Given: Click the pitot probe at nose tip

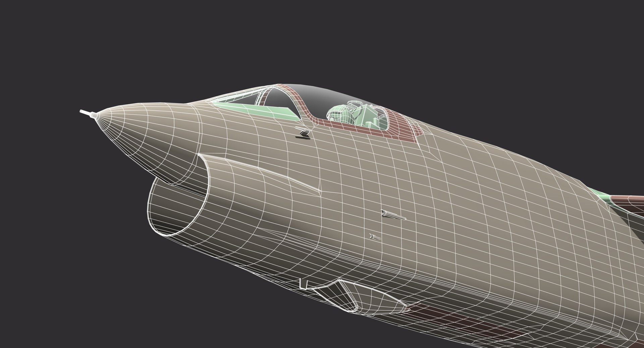Looking at the screenshot, I should (x=89, y=114).
